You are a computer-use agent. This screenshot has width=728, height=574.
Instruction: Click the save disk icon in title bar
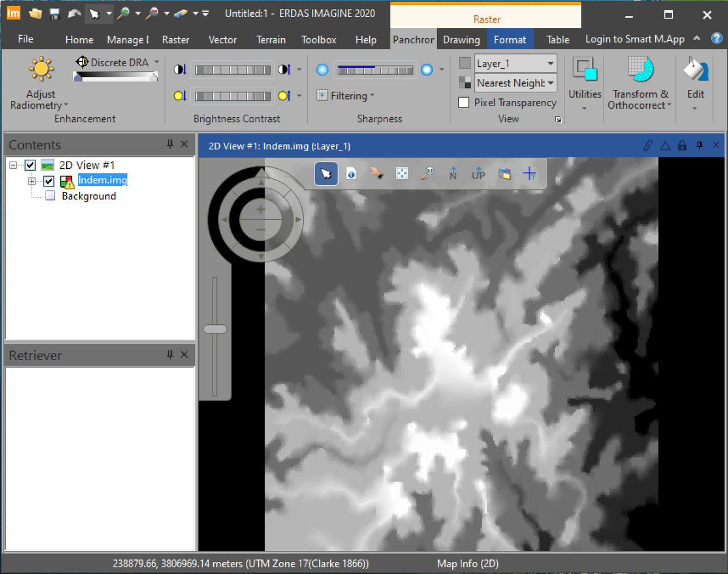pos(55,13)
